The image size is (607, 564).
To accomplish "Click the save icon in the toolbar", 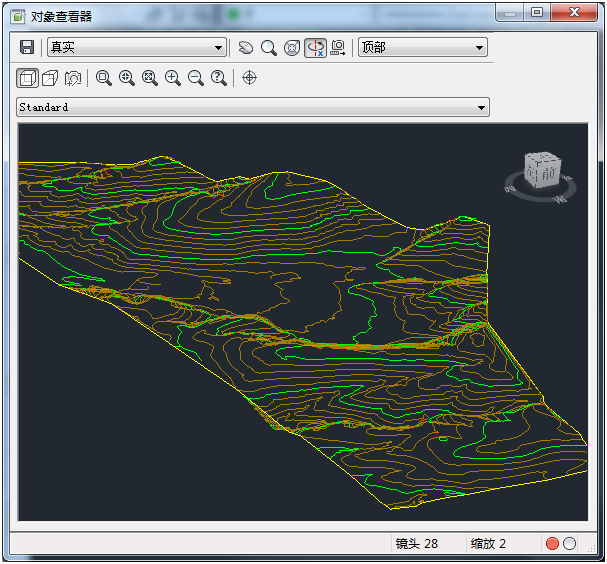I will click(x=27, y=48).
